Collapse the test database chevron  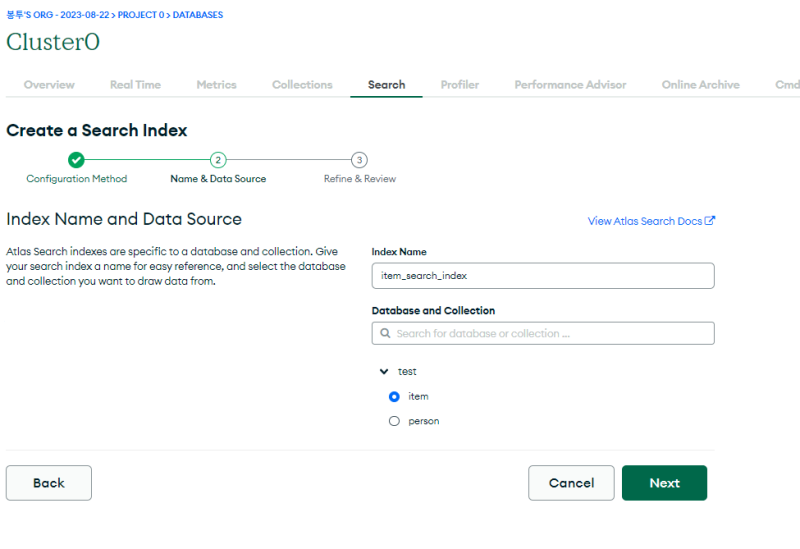click(x=384, y=372)
